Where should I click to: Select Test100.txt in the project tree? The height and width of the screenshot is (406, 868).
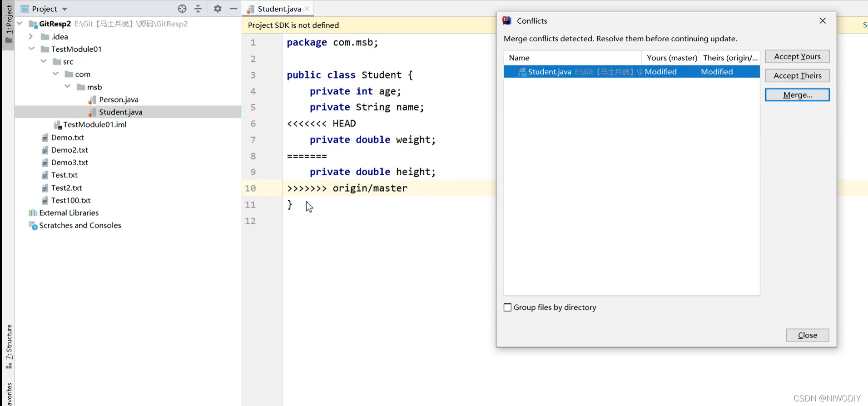click(71, 200)
